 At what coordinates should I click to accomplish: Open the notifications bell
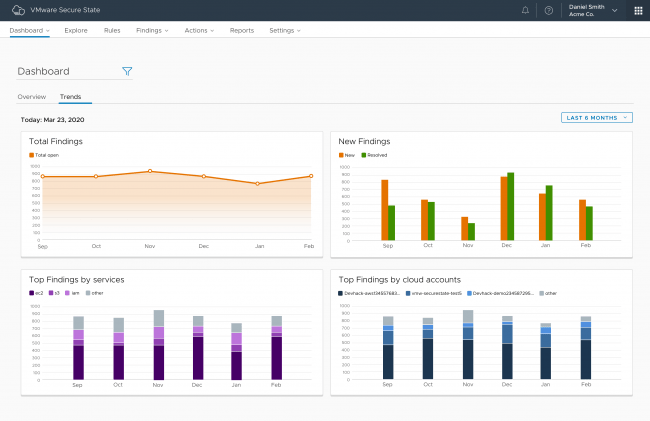tap(525, 10)
